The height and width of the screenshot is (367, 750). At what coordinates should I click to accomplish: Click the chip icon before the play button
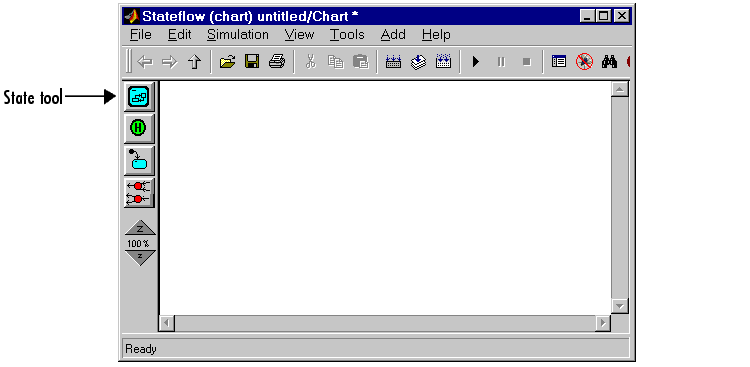[443, 62]
